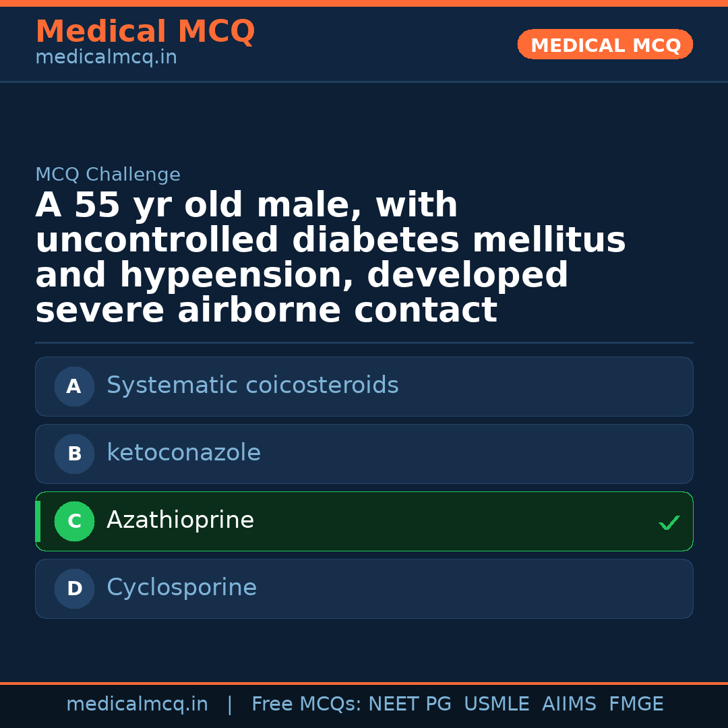Open the medicalmcq.in link in header
This screenshot has width=728, height=728.
point(106,58)
